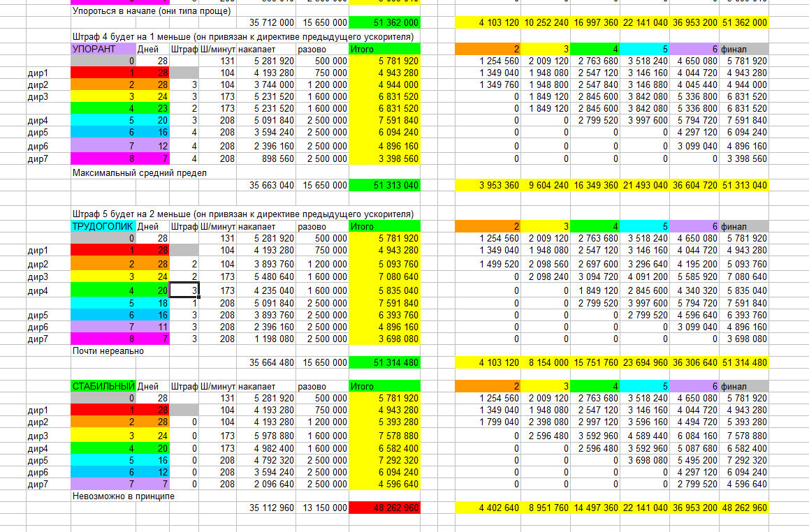Select the cell showing 1 799 040
The height and width of the screenshot is (532, 809).
coord(488,422)
